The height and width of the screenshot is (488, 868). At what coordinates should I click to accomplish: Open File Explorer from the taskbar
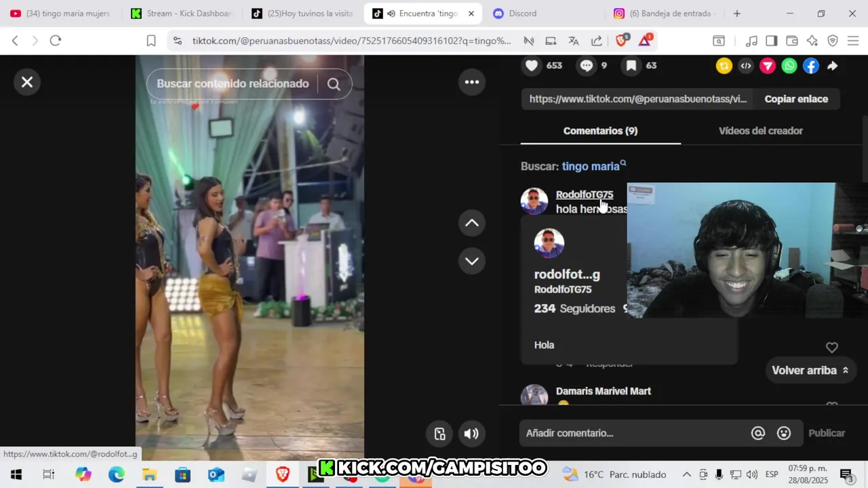[149, 474]
